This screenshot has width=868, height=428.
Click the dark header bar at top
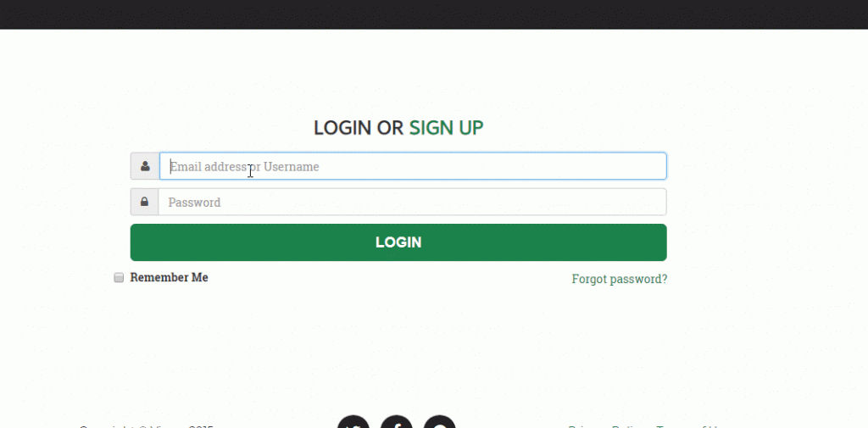(434, 14)
